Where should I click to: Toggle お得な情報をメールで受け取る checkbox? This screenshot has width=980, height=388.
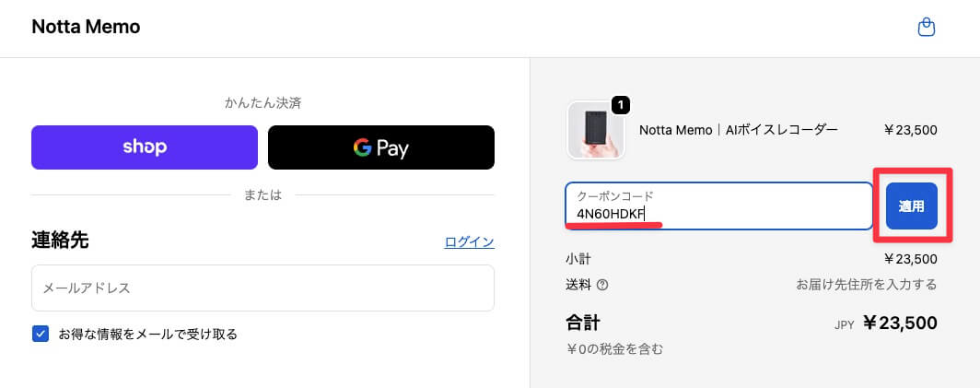[x=41, y=334]
